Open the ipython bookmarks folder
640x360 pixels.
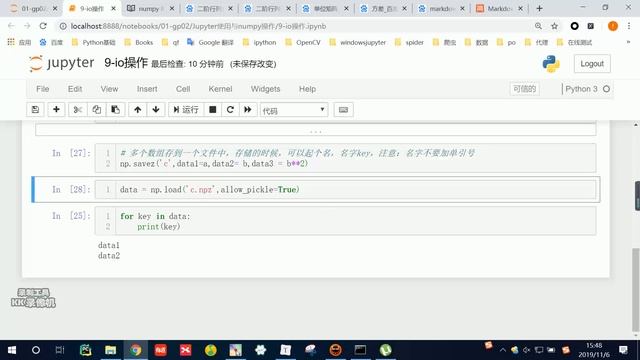click(260, 42)
